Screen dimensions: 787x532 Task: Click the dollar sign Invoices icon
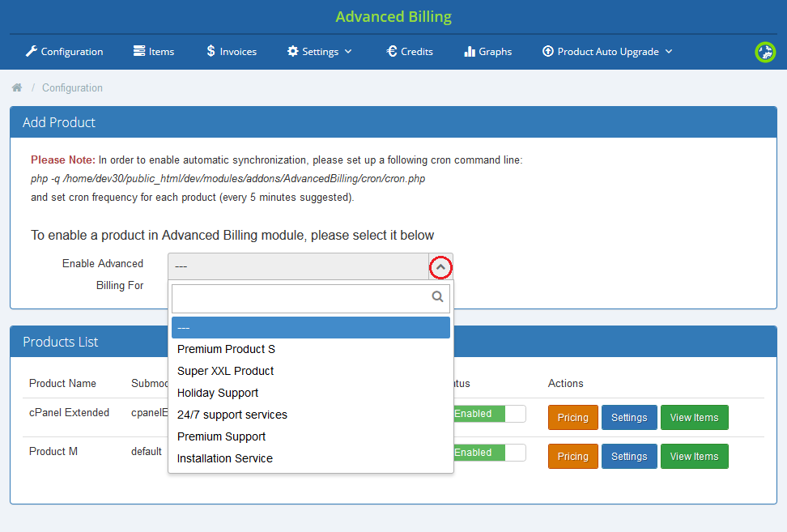pos(211,51)
